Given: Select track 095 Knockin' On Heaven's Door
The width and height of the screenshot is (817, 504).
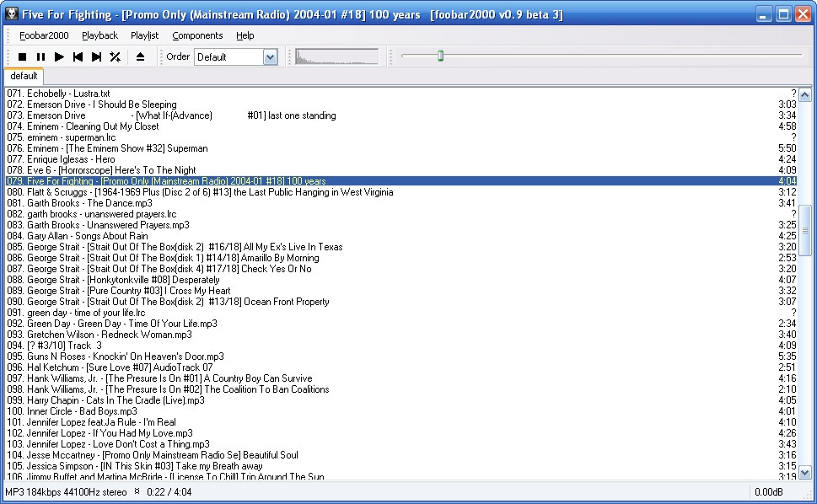Looking at the screenshot, I should 400,357.
